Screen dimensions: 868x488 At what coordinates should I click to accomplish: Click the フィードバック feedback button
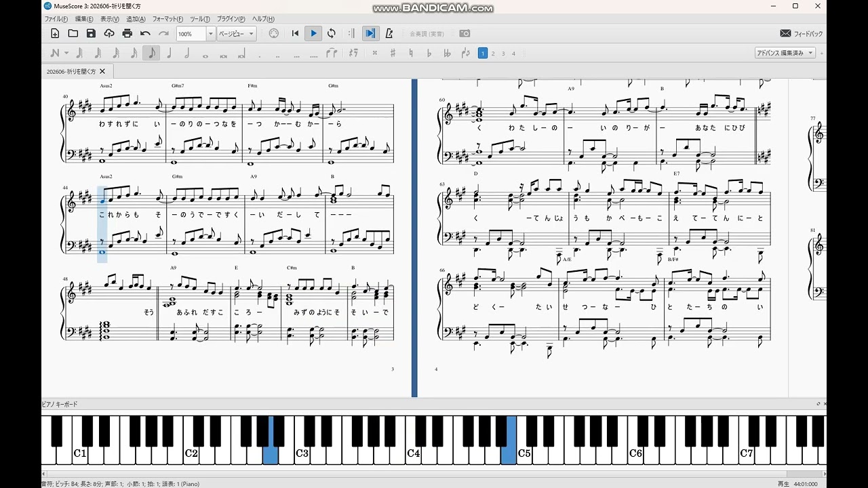coord(802,33)
